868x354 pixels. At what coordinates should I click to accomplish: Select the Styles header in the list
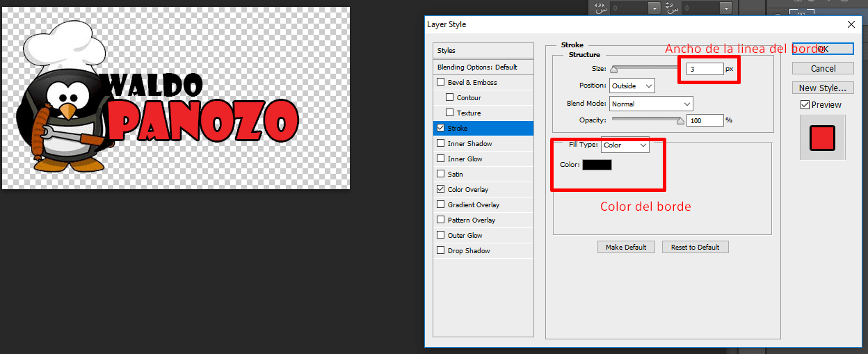pyautogui.click(x=483, y=51)
